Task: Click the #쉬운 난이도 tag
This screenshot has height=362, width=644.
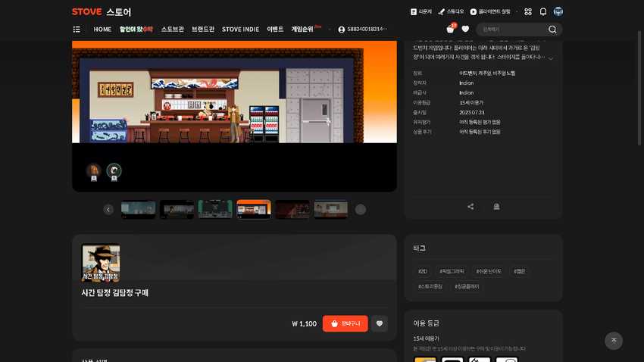Action: click(x=489, y=271)
